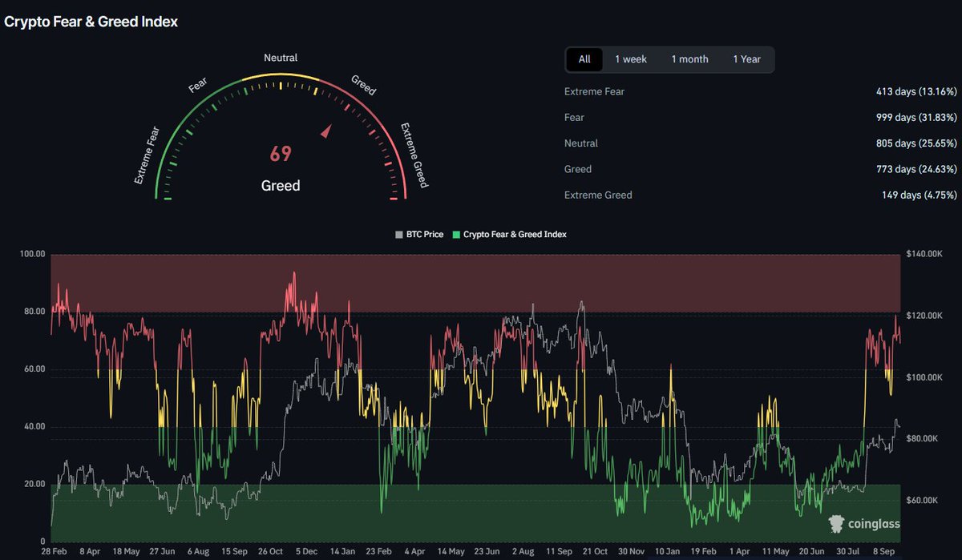Click the red gauge needle pointer

[x=325, y=131]
